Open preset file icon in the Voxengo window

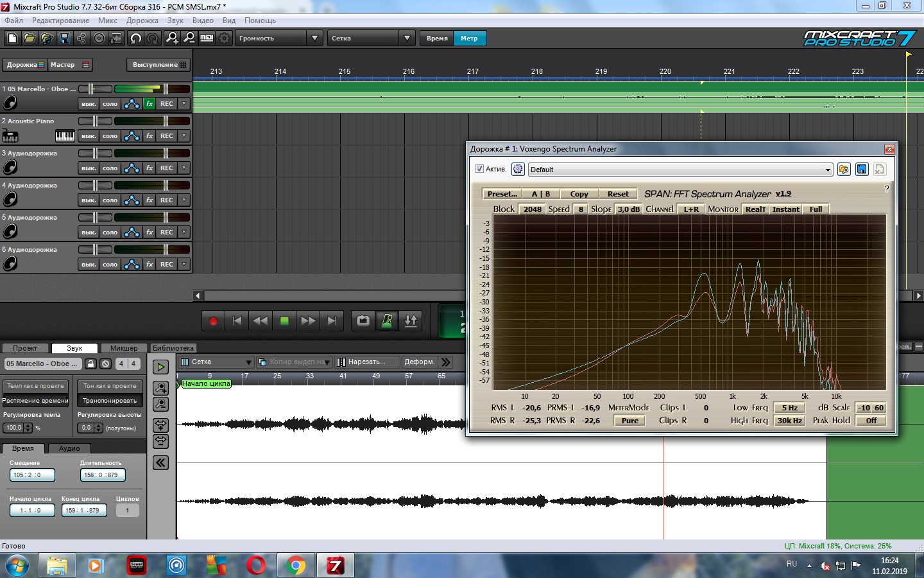click(x=844, y=169)
